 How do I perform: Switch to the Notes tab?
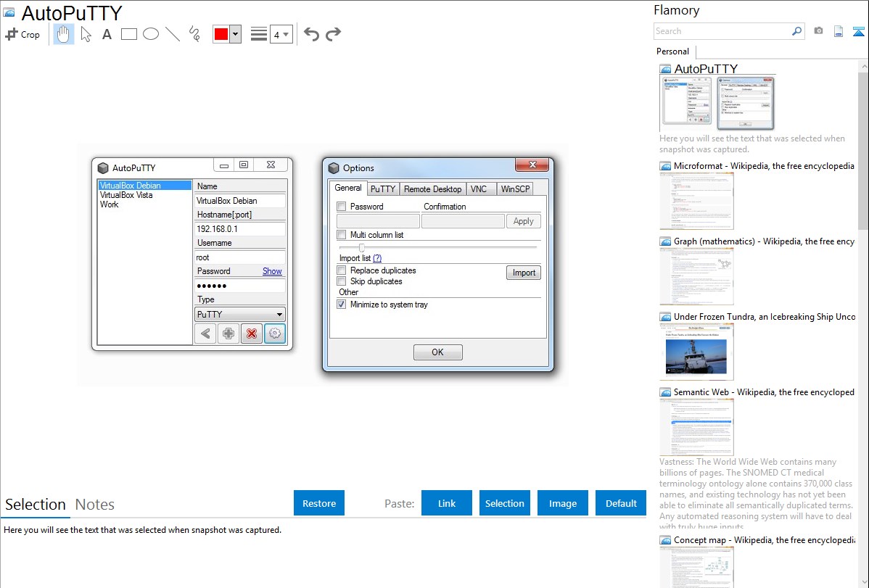(x=94, y=505)
